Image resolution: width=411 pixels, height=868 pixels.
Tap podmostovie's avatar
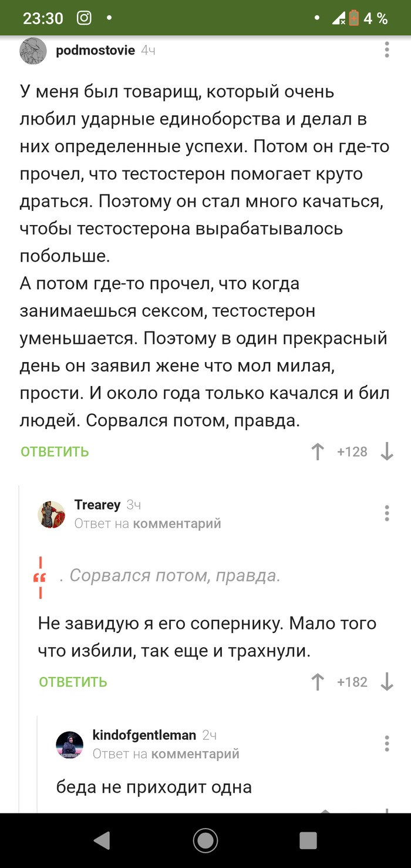point(33,50)
